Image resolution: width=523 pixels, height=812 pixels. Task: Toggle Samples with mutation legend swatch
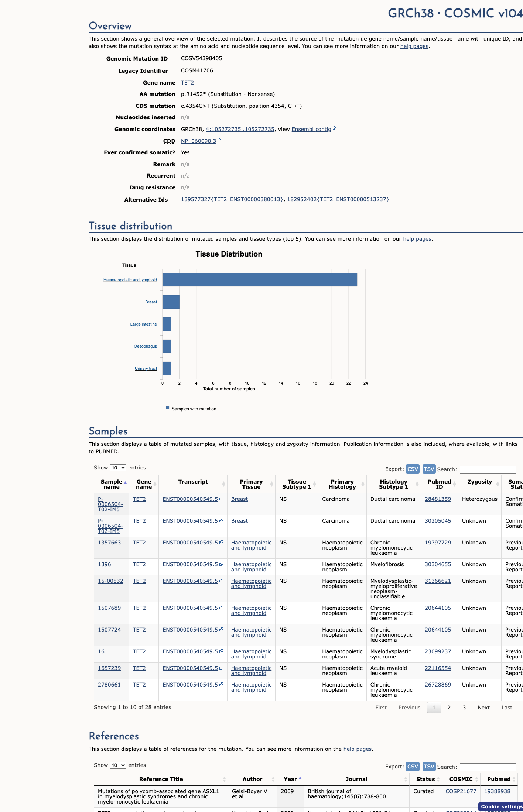[168, 408]
